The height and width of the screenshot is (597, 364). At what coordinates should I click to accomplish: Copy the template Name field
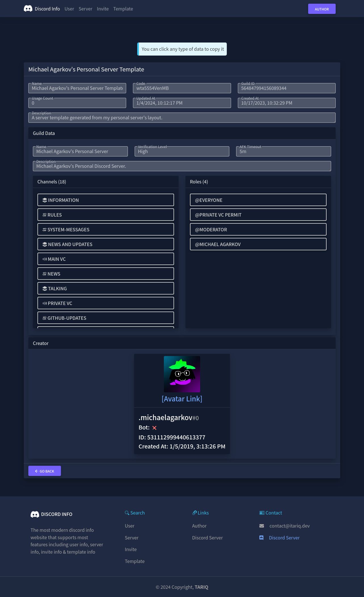[77, 88]
